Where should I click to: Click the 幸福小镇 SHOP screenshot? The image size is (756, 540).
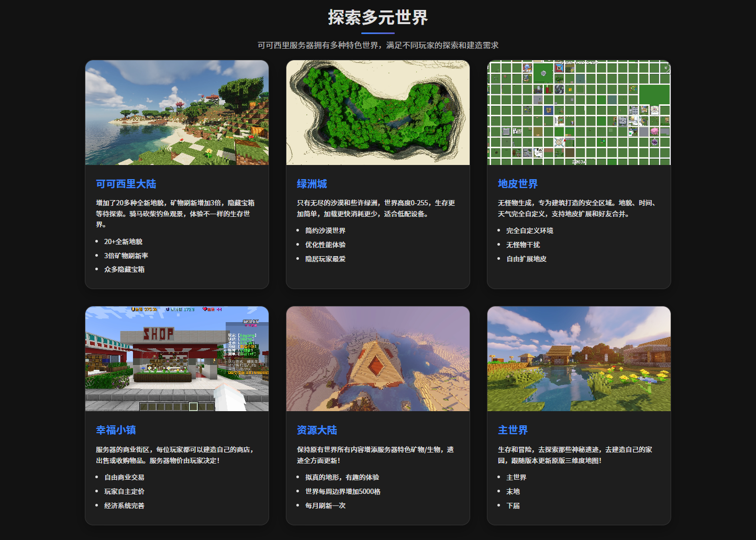click(177, 359)
